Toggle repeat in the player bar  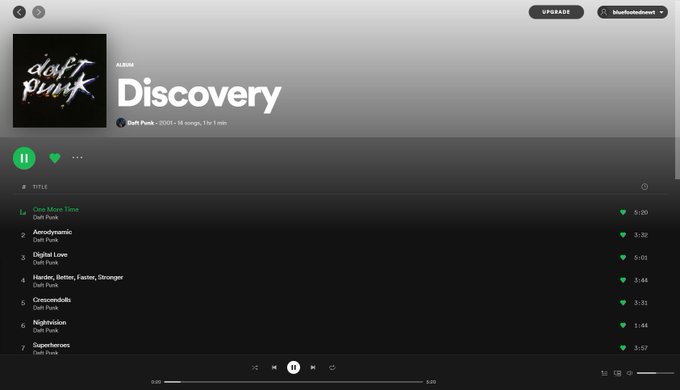332,367
